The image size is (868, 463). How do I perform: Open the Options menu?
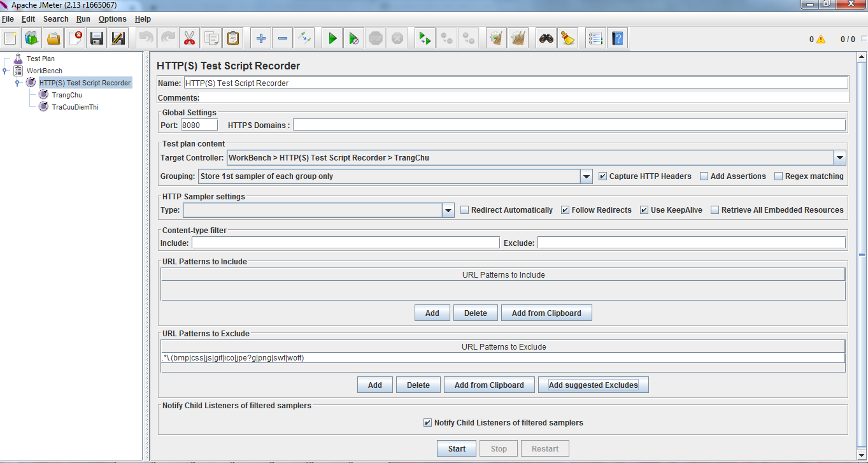(x=112, y=19)
